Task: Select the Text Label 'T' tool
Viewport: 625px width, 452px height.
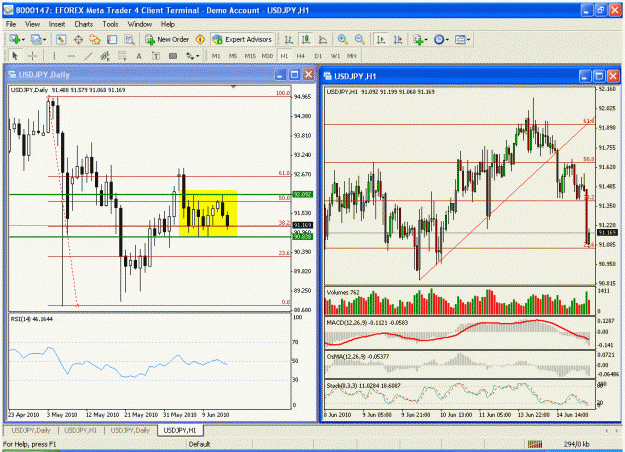Action: [156, 56]
